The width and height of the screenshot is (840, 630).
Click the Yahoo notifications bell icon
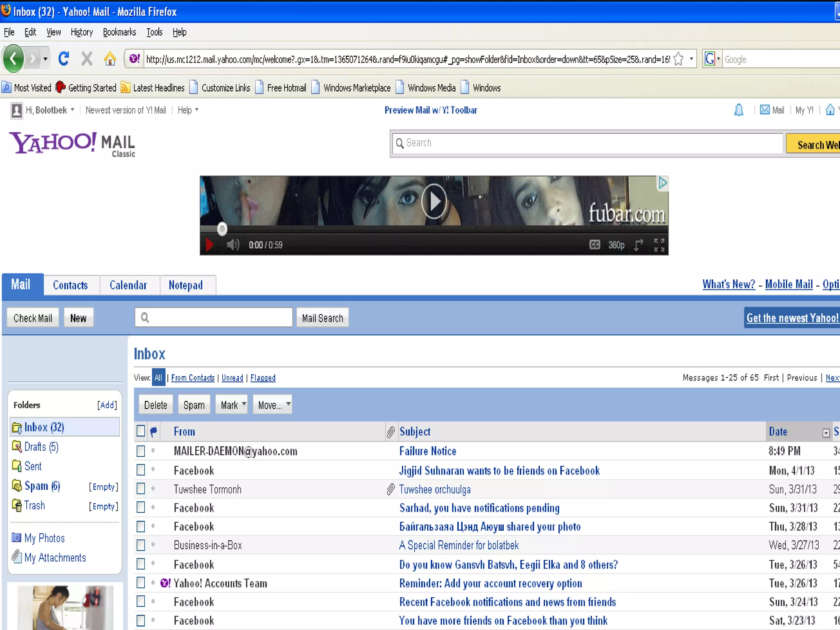pos(738,110)
